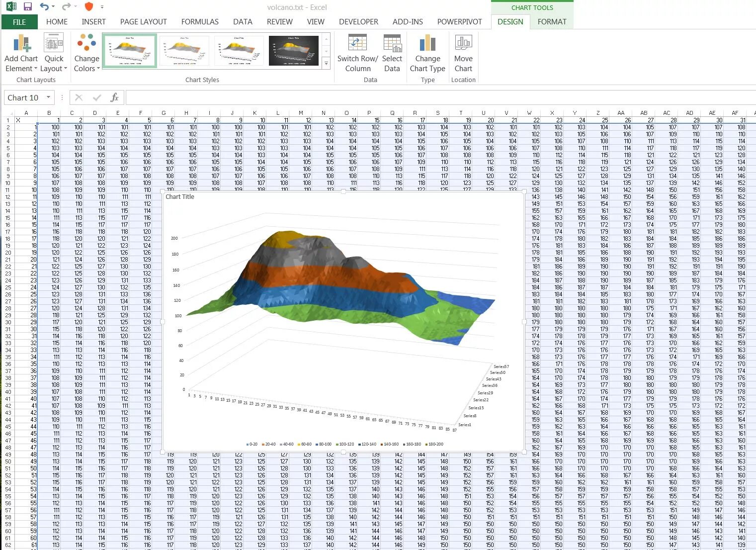
Task: Click Change Chart Type
Action: click(427, 53)
